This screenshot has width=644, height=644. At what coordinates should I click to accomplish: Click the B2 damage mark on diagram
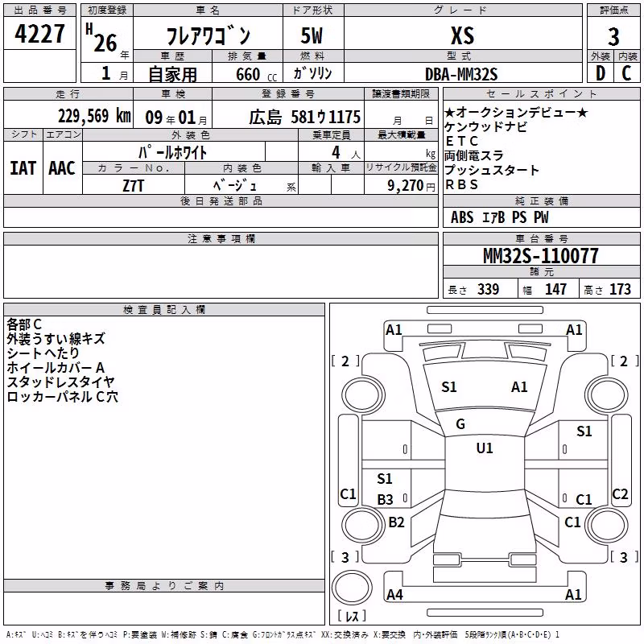396,522
